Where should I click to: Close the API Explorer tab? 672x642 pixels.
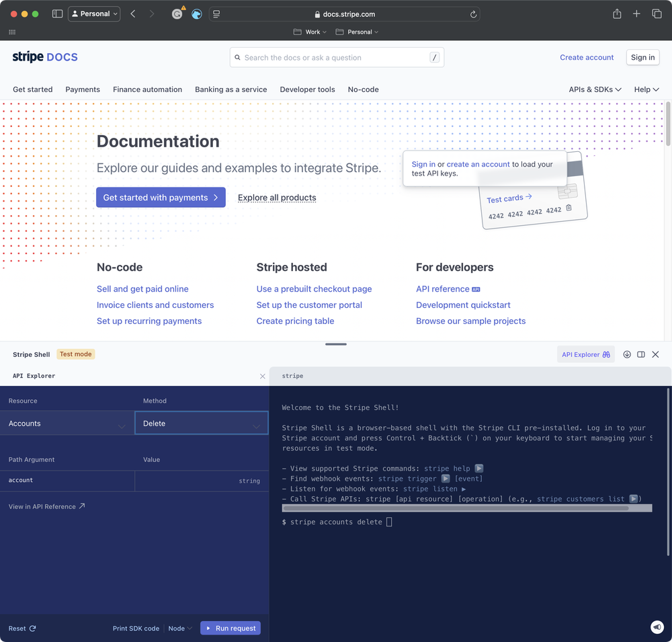(x=262, y=376)
